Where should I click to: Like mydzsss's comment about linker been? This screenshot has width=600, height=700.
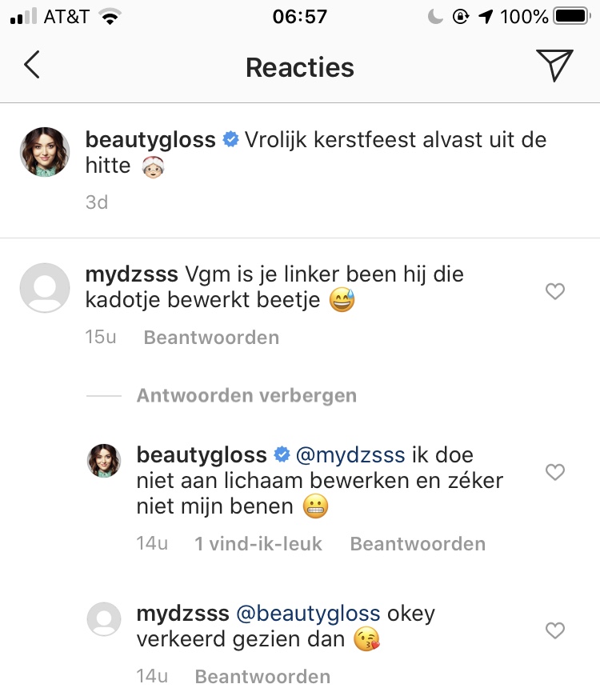pos(554,292)
